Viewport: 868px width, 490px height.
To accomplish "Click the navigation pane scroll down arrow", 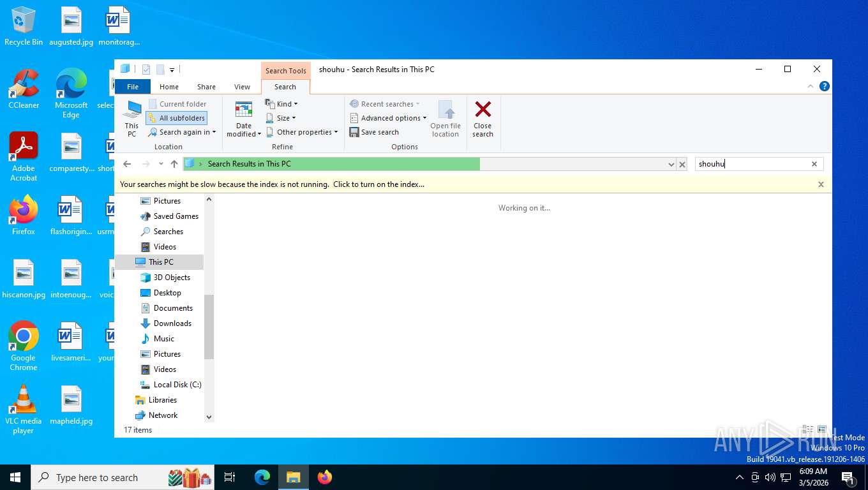I will (209, 417).
